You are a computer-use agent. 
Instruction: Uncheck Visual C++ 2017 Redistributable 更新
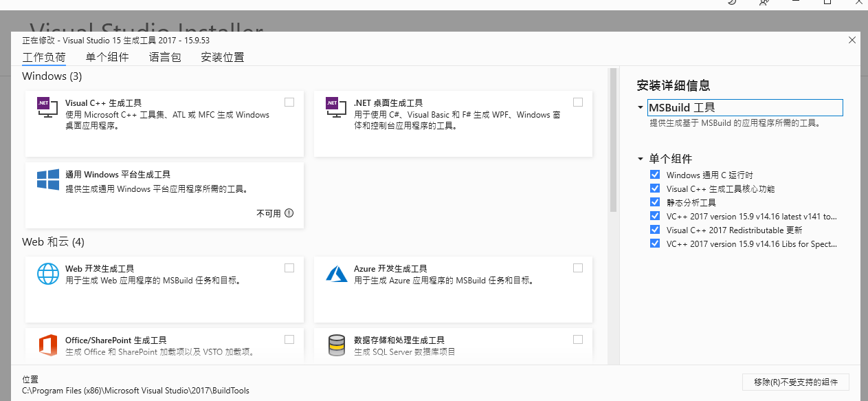(x=654, y=230)
